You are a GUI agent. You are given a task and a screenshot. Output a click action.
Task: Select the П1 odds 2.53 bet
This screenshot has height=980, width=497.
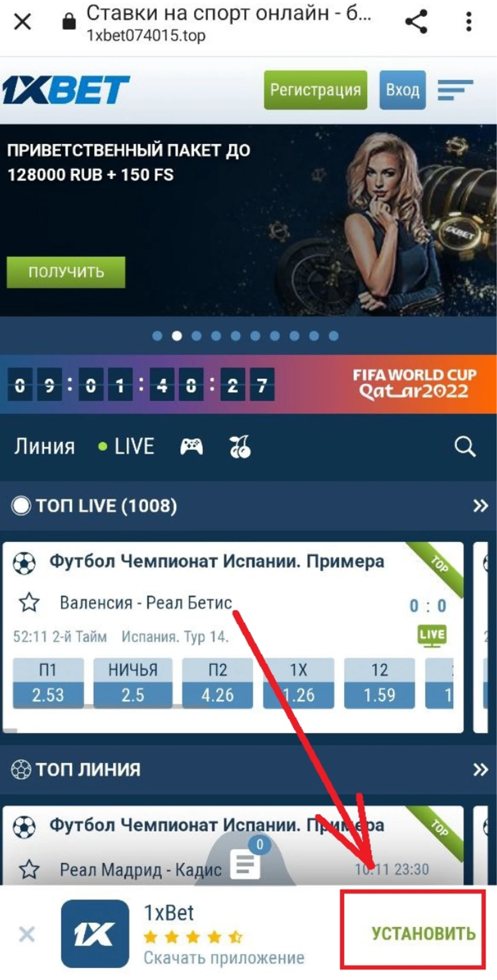(48, 683)
